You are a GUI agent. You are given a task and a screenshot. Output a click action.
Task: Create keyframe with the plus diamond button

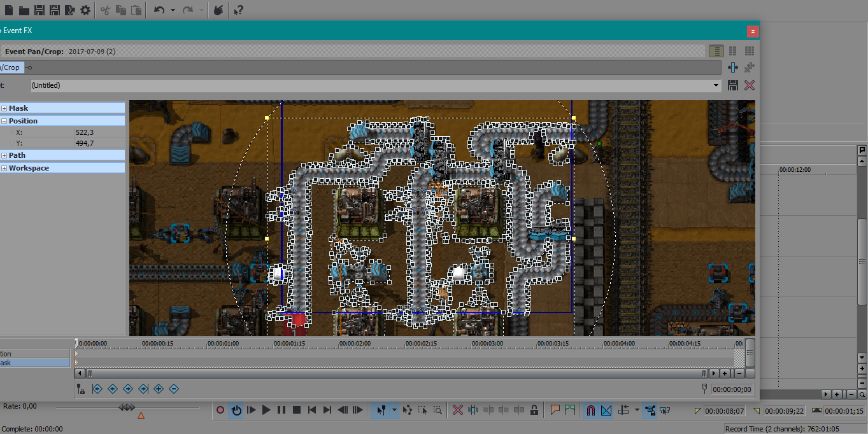(159, 388)
